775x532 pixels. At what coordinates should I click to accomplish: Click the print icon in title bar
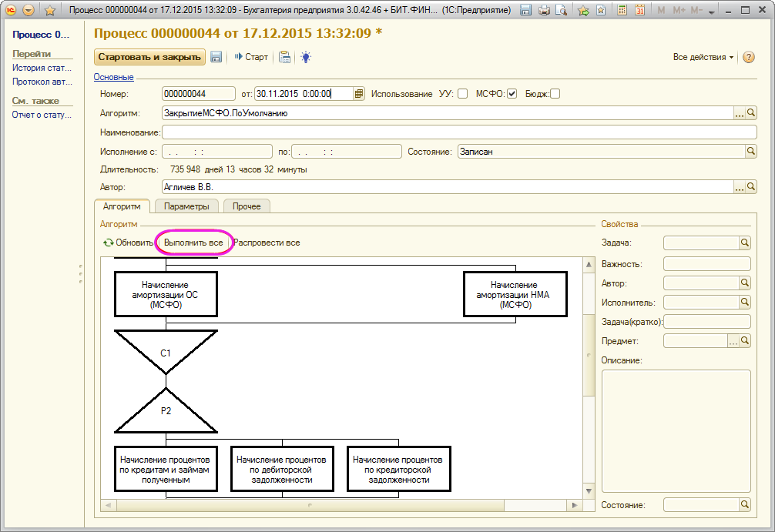pyautogui.click(x=545, y=11)
